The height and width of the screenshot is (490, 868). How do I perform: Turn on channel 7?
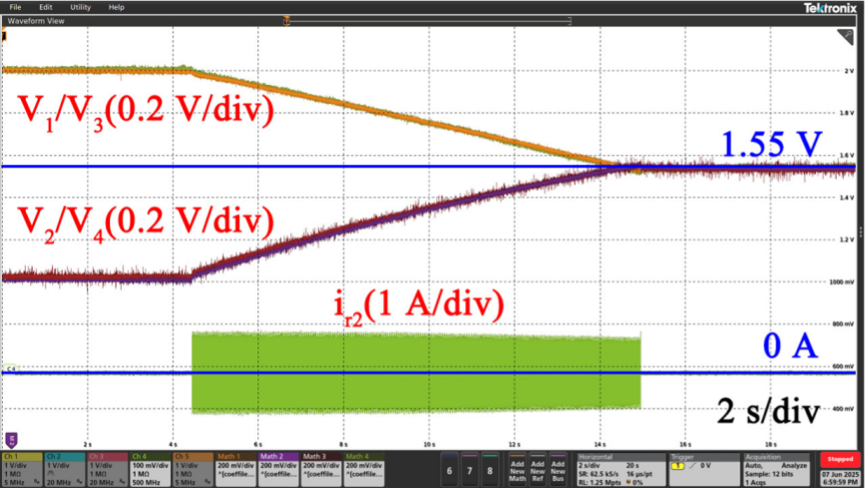469,469
